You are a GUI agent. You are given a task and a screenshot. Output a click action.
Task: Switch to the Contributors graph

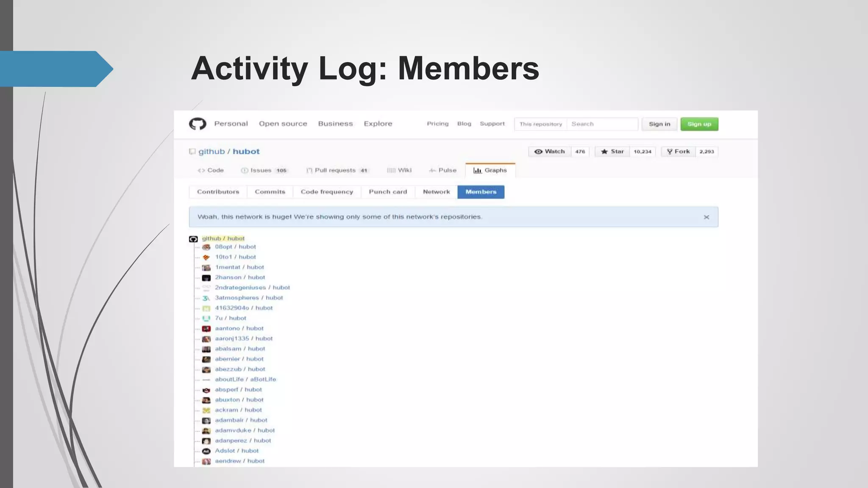(218, 192)
